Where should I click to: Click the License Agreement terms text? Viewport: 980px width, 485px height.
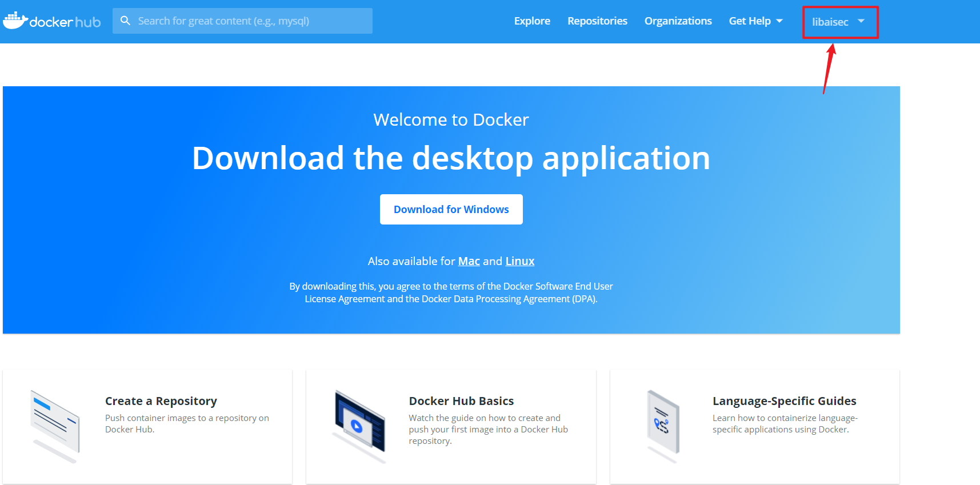[x=451, y=292]
